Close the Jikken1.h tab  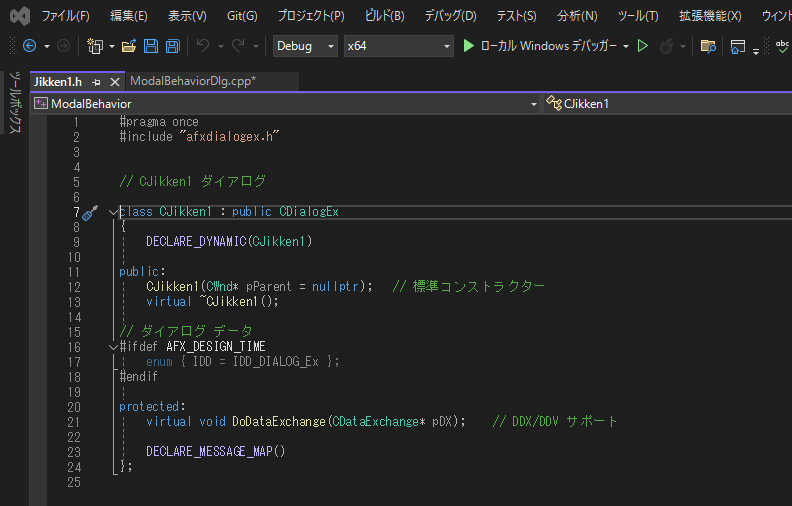(x=115, y=81)
